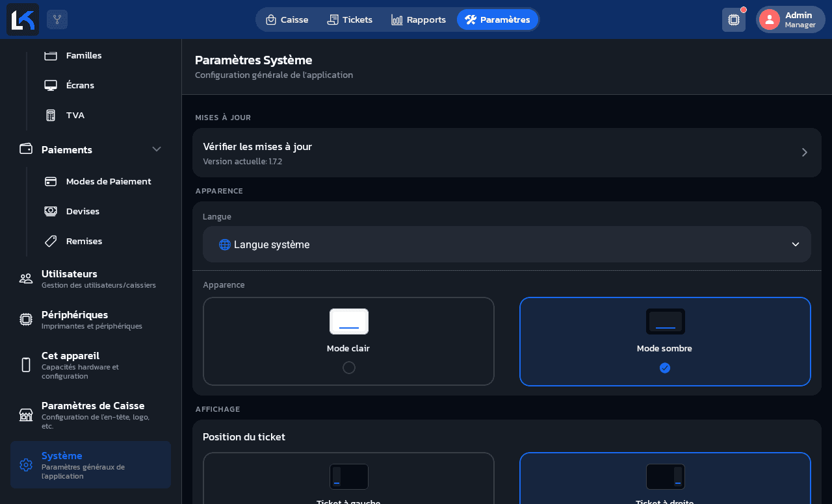This screenshot has width=832, height=504.
Task: Click the Ticket à gauche layout thumbnail
Action: [349, 477]
